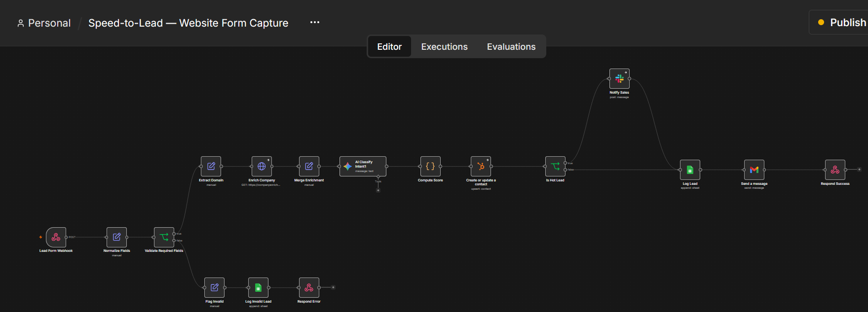Open the Merge Enrichment node
Screen dimensions: 868x312
click(309, 167)
